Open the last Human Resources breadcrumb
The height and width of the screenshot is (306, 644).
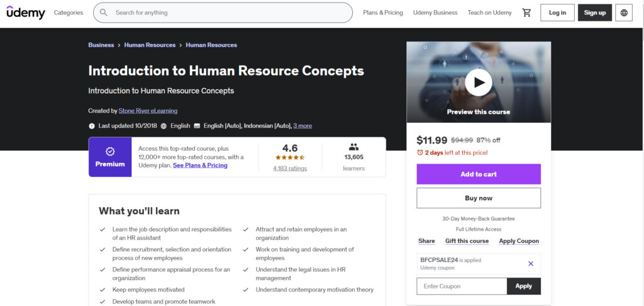[x=211, y=45]
